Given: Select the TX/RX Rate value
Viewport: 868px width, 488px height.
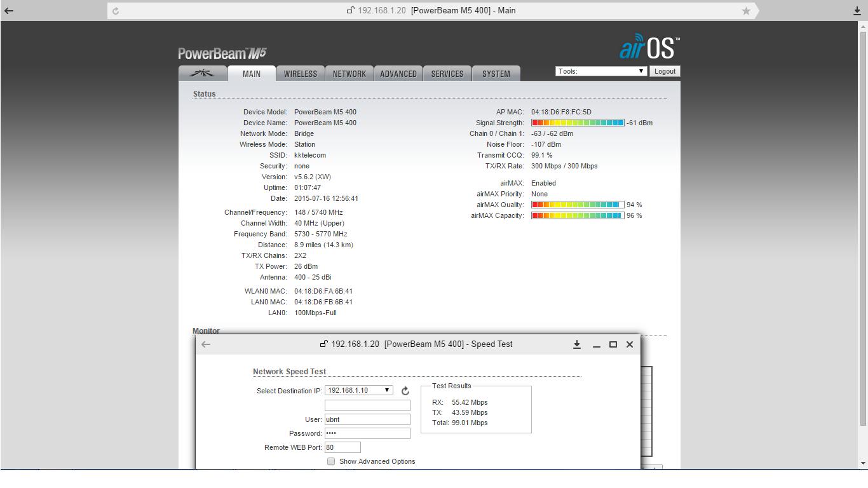Looking at the screenshot, I should (564, 166).
